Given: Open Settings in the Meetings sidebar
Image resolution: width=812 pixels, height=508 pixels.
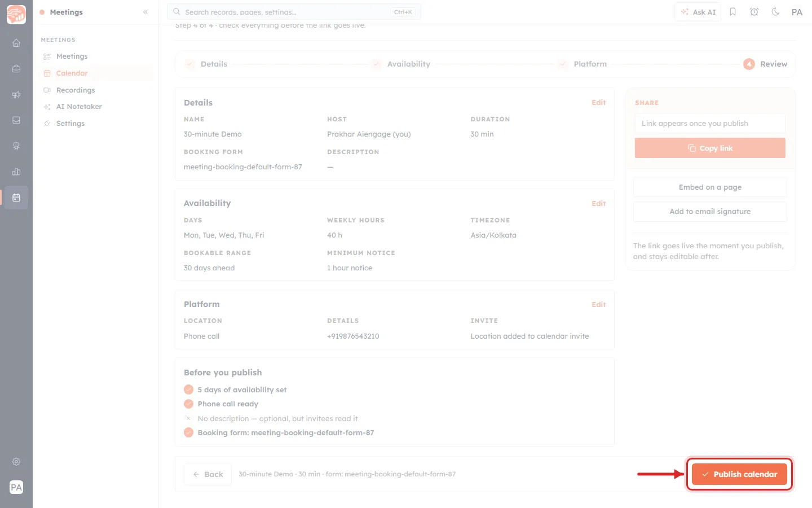Looking at the screenshot, I should point(96,124).
